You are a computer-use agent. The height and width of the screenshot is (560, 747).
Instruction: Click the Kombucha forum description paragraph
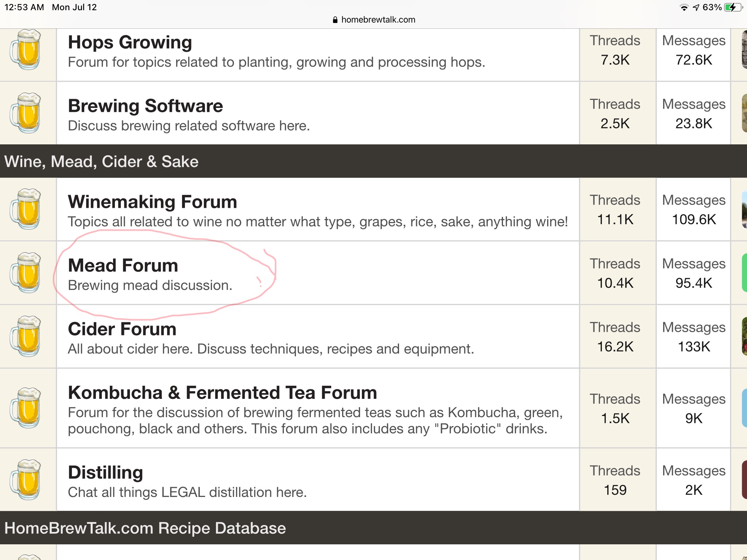coord(316,421)
